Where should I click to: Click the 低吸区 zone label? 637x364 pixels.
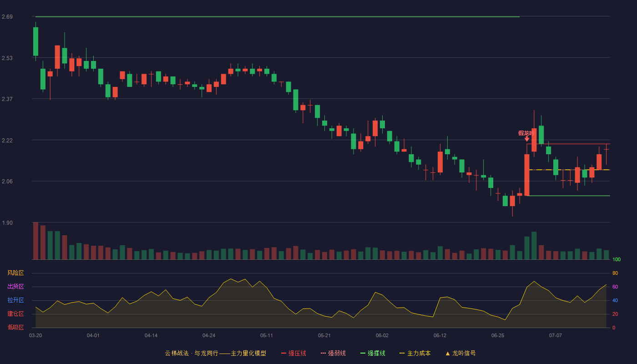(15, 327)
